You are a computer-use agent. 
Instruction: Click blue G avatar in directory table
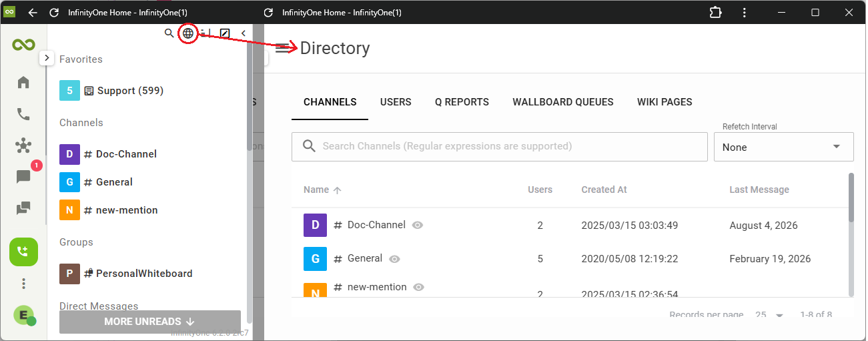pyautogui.click(x=315, y=259)
